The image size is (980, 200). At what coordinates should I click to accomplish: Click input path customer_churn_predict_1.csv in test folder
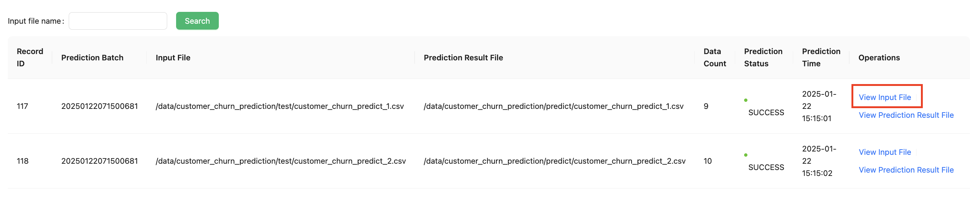[280, 106]
